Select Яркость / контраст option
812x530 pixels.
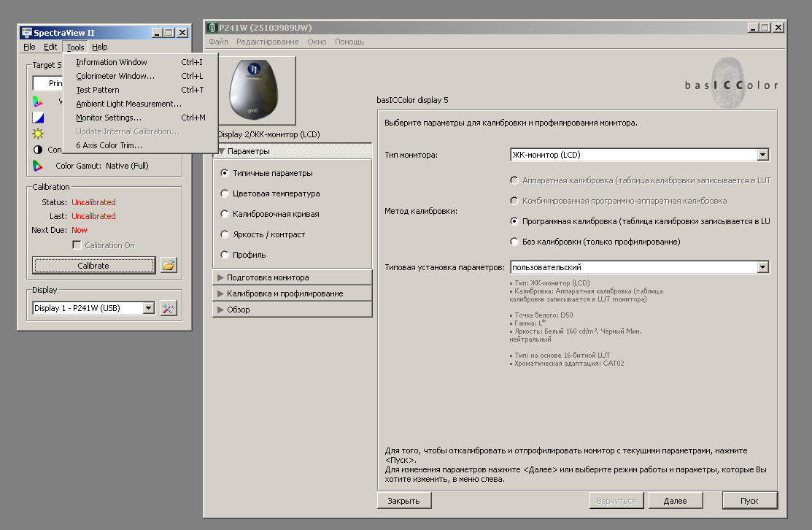(x=224, y=234)
